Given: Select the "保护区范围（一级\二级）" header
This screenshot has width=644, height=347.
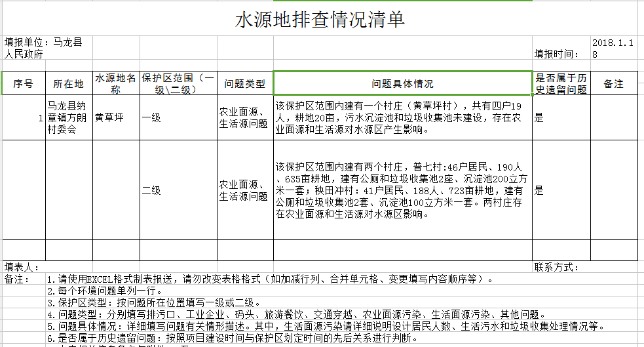Looking at the screenshot, I should click(x=178, y=84).
